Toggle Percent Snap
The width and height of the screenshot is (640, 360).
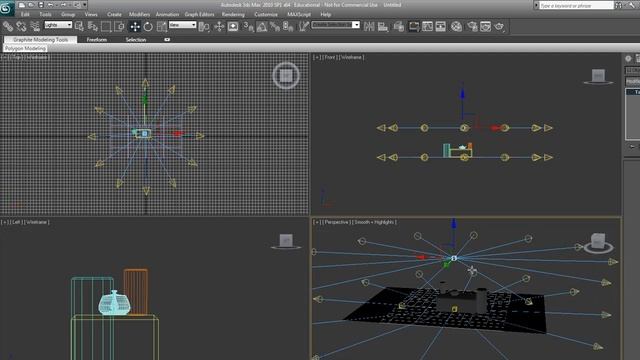point(275,27)
